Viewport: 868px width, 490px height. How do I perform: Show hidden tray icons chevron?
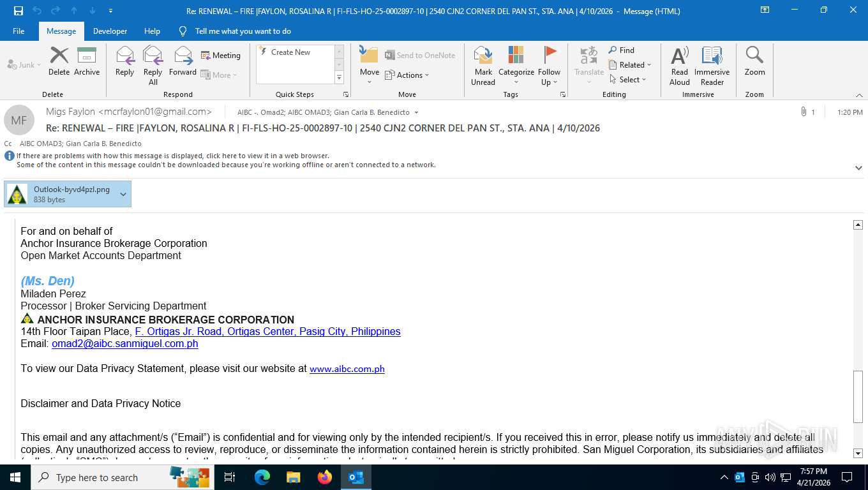pyautogui.click(x=724, y=477)
